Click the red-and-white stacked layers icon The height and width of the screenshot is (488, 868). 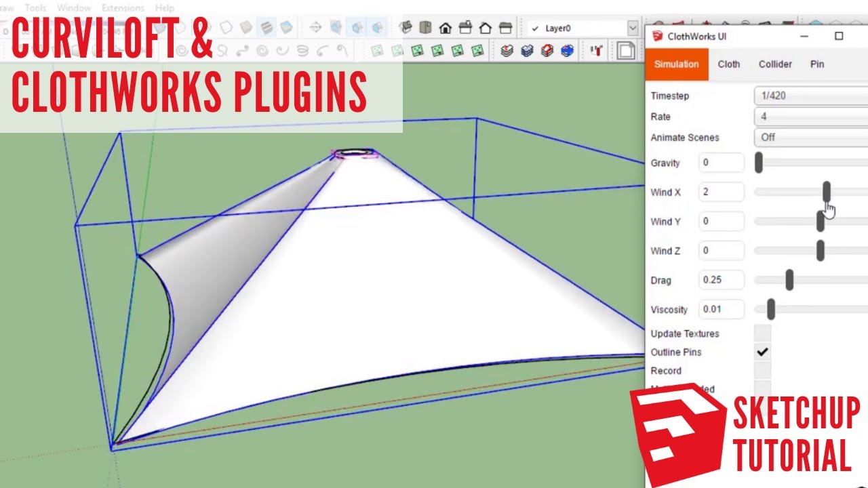(x=547, y=50)
